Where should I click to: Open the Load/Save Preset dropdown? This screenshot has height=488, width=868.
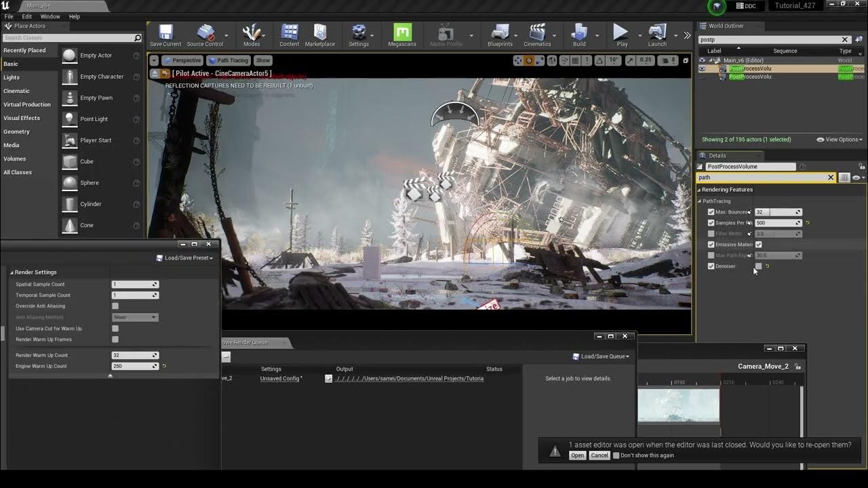coord(184,258)
